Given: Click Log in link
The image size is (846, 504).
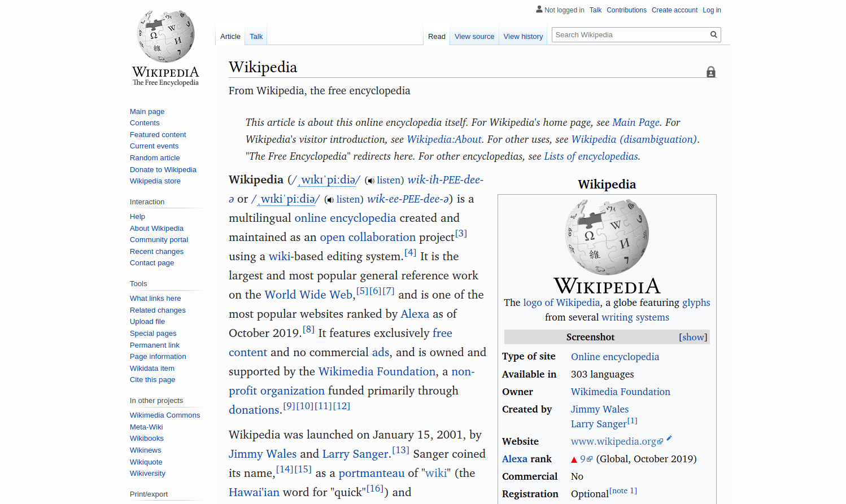Looking at the screenshot, I should (x=712, y=10).
